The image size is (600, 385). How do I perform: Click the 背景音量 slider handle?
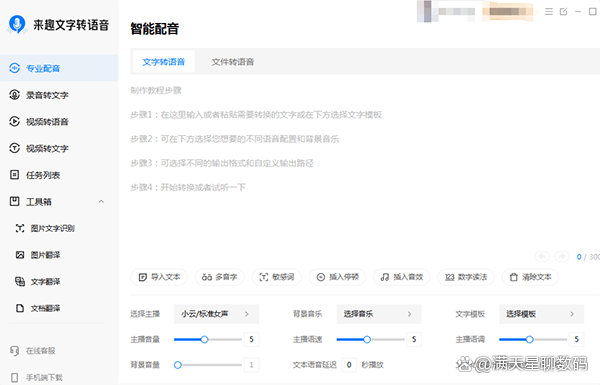178,365
